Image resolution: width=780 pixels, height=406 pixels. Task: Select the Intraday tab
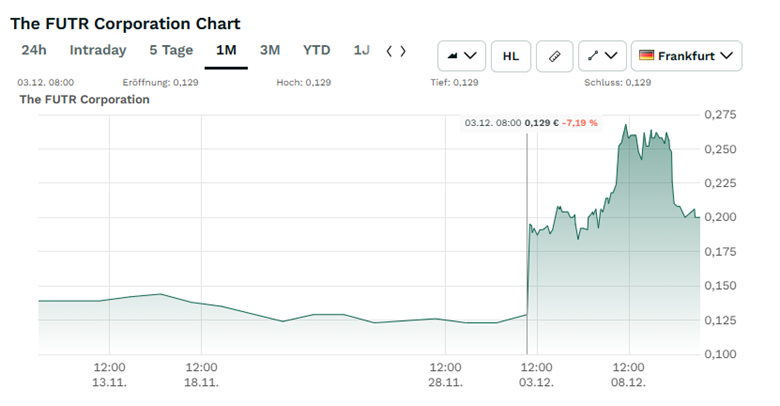coord(98,50)
